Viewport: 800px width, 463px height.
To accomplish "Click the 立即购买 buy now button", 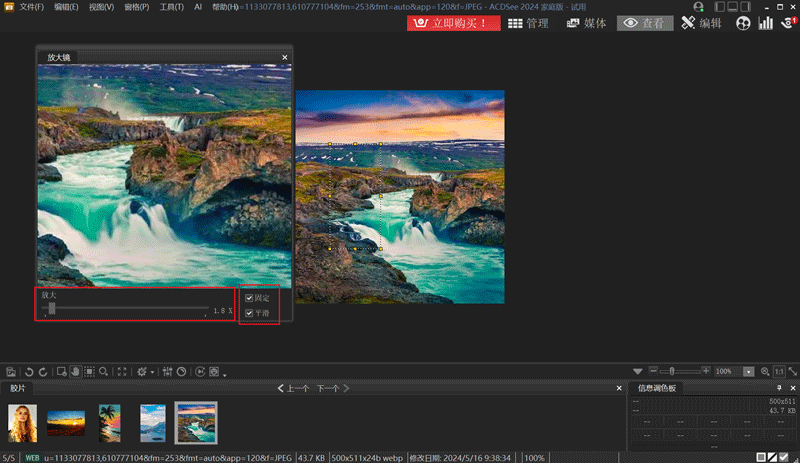I will point(453,23).
